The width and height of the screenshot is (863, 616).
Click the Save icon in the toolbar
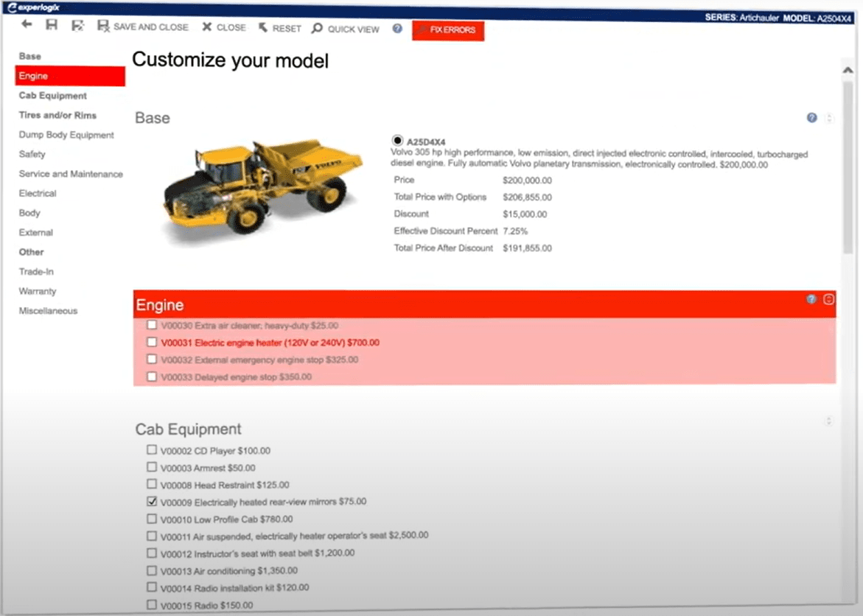click(x=51, y=25)
